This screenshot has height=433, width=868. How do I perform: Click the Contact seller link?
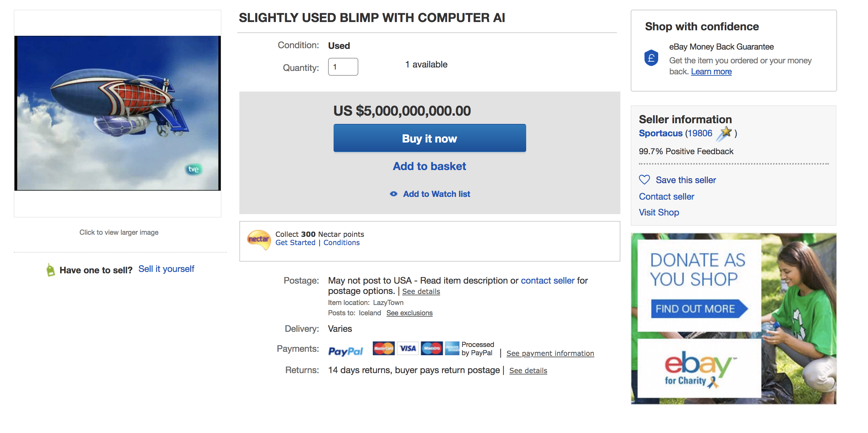coord(666,197)
